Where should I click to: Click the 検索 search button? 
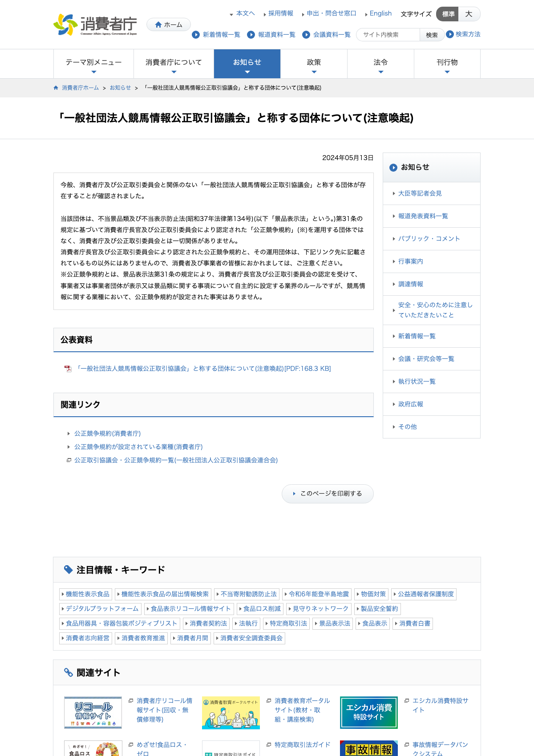point(432,35)
